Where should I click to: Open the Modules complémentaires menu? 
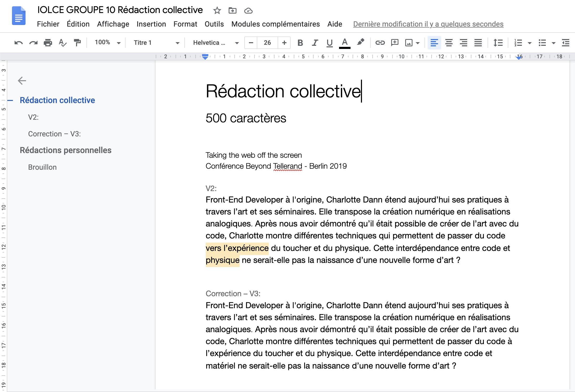276,24
